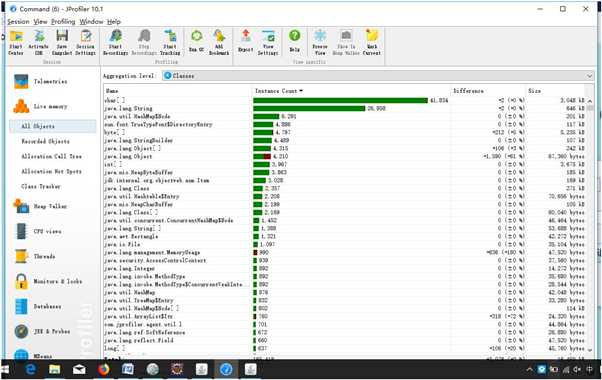Select the java.nio.HeapByteBuffer row

pos(345,172)
